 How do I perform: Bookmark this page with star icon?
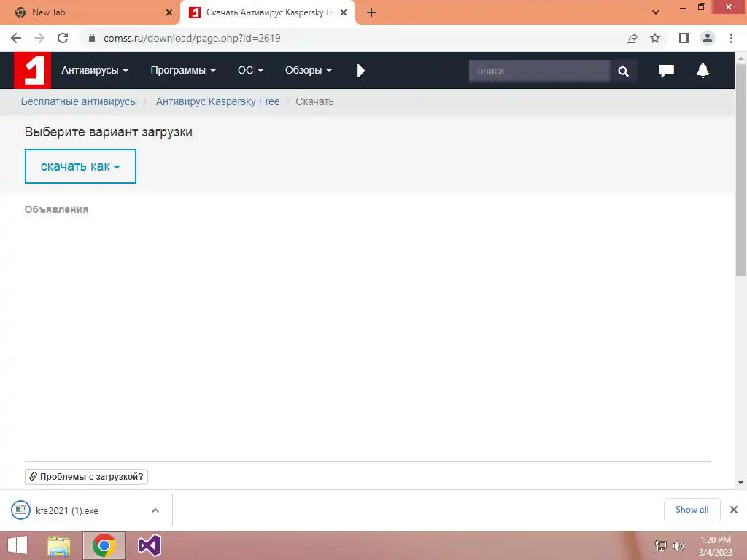click(x=655, y=38)
